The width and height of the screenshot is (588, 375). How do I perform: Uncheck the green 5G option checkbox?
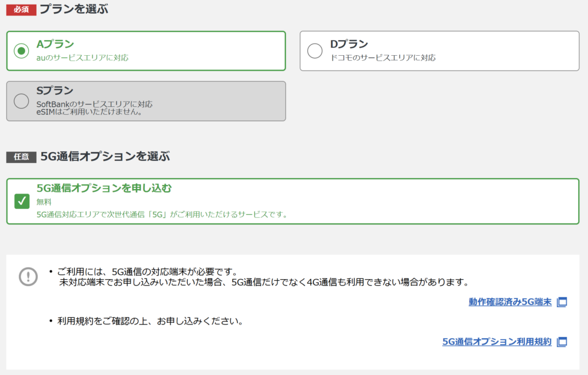point(22,201)
